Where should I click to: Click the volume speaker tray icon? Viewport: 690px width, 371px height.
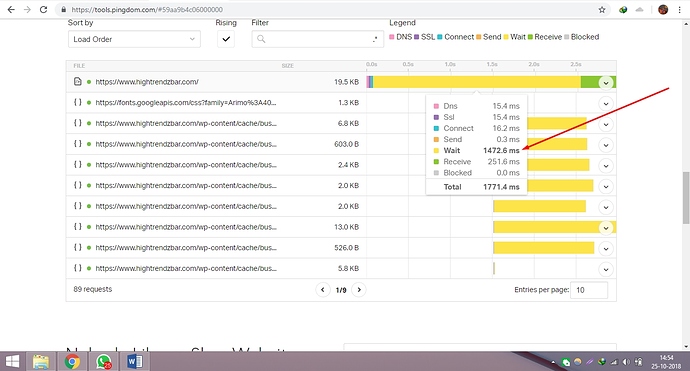coord(626,362)
